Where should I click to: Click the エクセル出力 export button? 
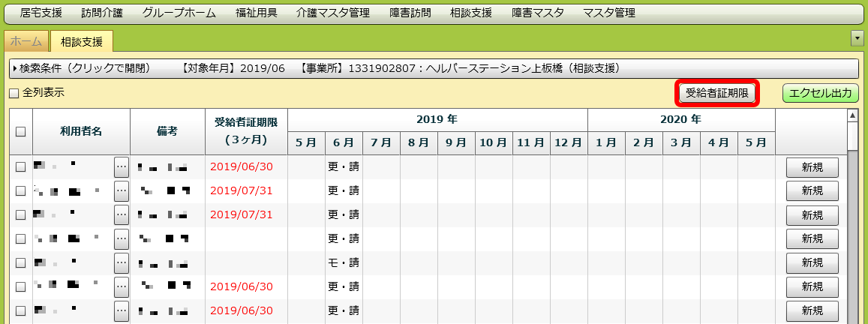[x=819, y=94]
